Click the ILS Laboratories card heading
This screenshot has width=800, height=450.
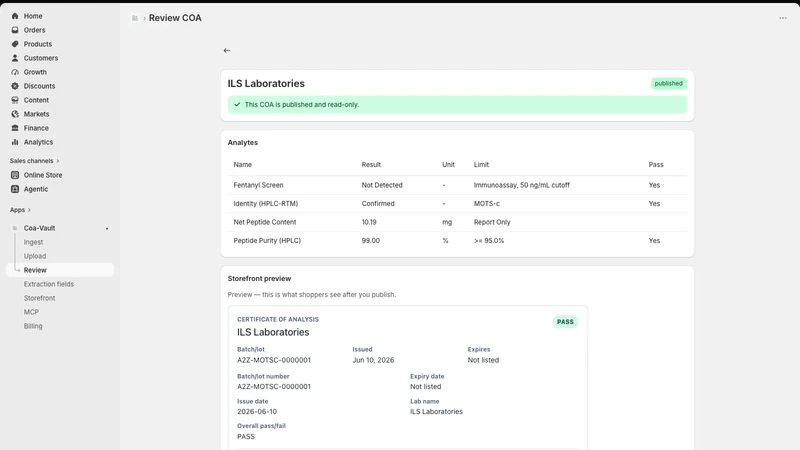click(266, 84)
